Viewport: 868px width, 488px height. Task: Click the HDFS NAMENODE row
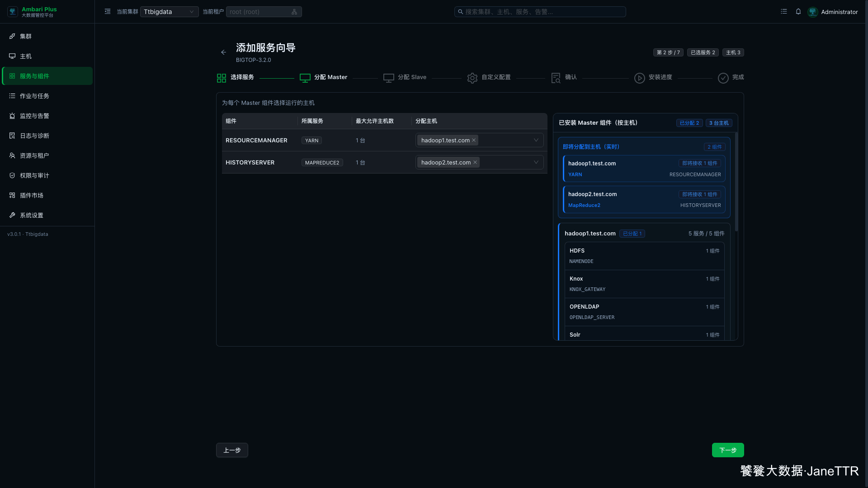(644, 256)
